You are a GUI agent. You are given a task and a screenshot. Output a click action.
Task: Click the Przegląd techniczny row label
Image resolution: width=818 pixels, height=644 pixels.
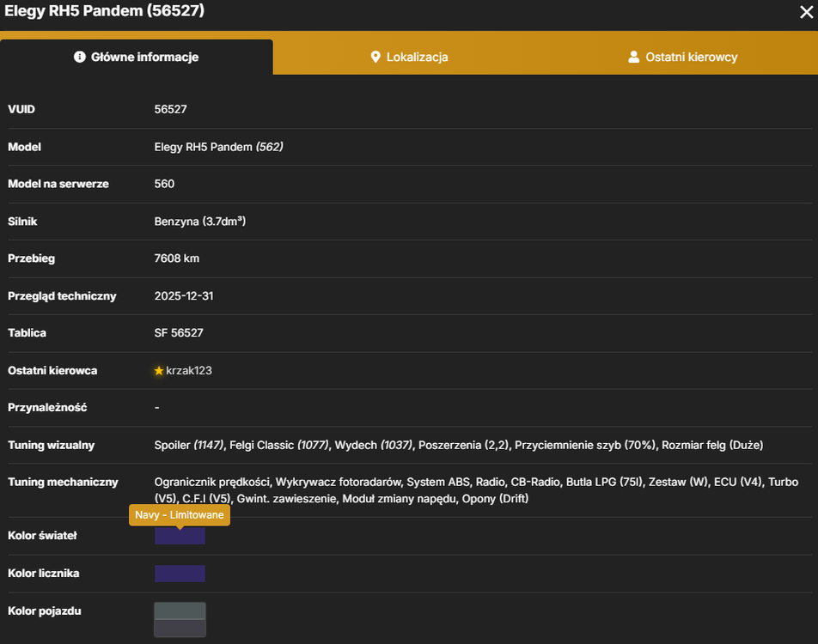[62, 296]
